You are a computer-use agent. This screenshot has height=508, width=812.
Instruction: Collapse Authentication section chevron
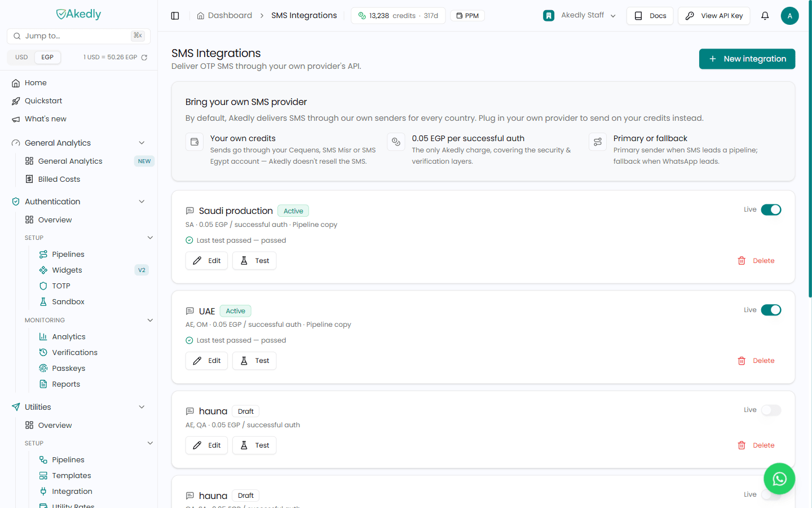[142, 202]
